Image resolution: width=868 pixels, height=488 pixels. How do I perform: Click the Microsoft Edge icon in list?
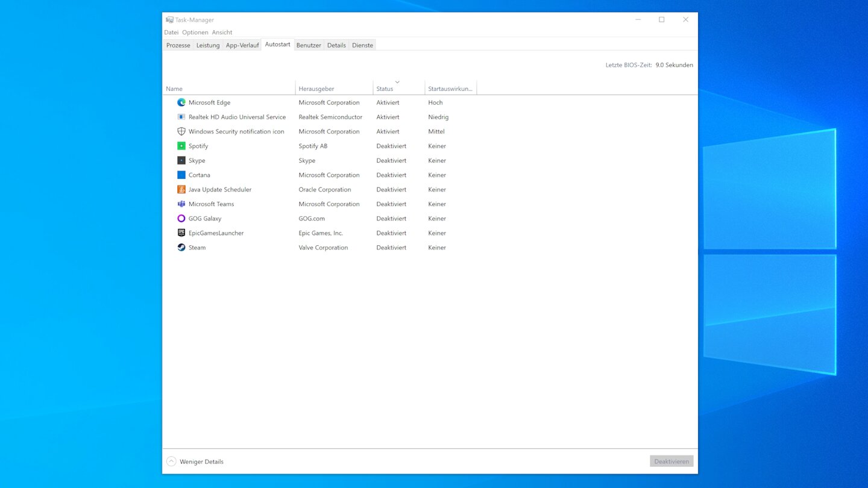181,102
